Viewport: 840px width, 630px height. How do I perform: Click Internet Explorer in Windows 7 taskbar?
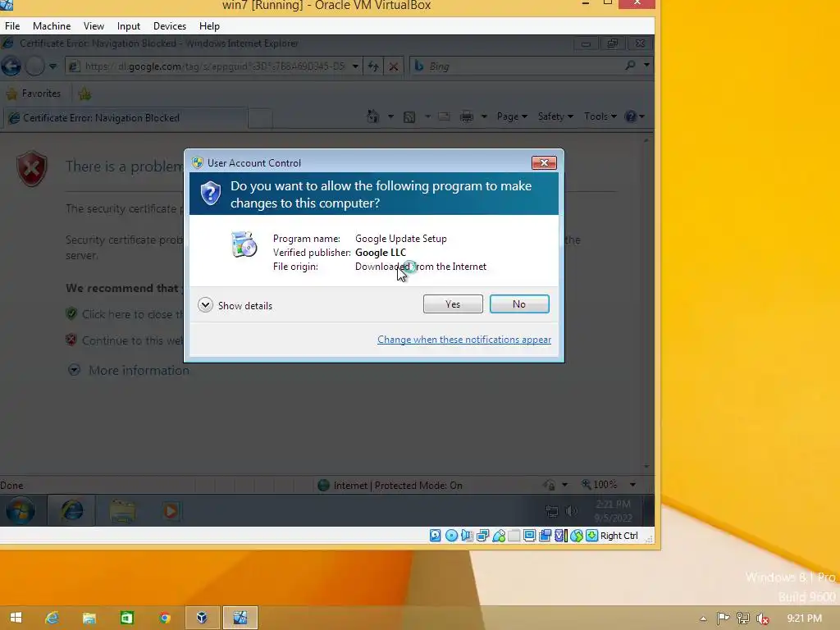[72, 510]
